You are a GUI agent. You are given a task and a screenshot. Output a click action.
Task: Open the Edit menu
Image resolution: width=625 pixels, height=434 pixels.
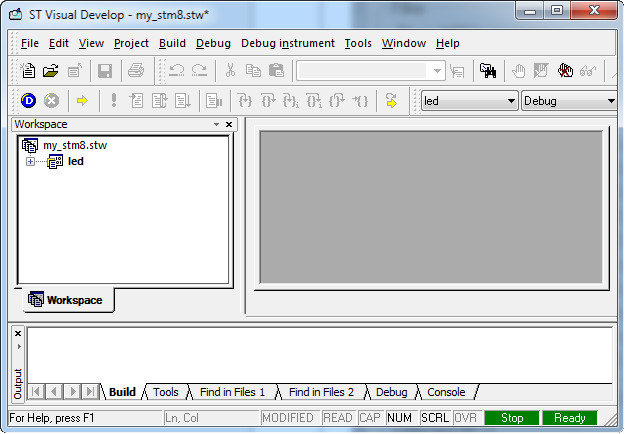[59, 43]
